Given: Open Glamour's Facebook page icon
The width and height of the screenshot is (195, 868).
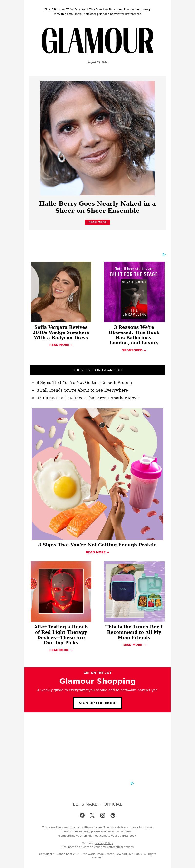Looking at the screenshot, I should (x=82, y=815).
